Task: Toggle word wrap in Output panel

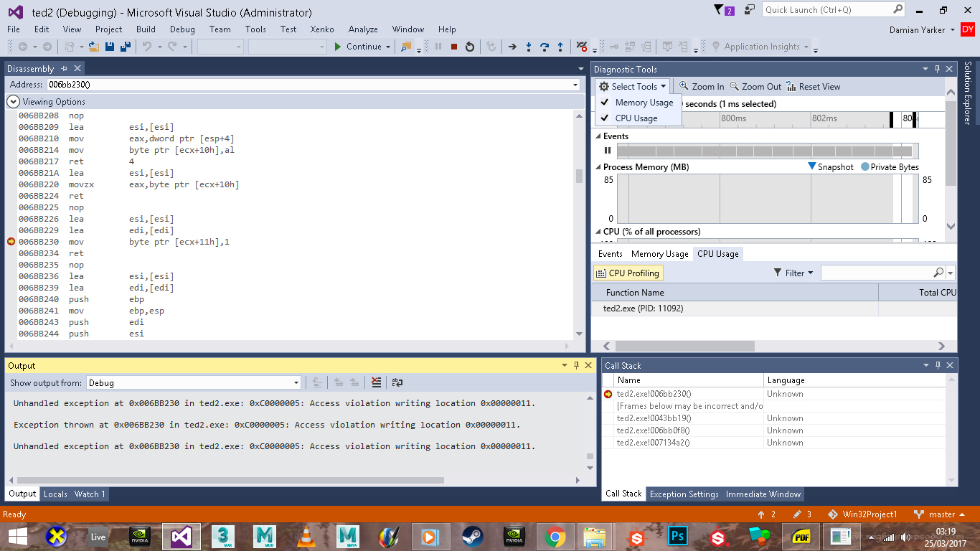Action: [397, 383]
